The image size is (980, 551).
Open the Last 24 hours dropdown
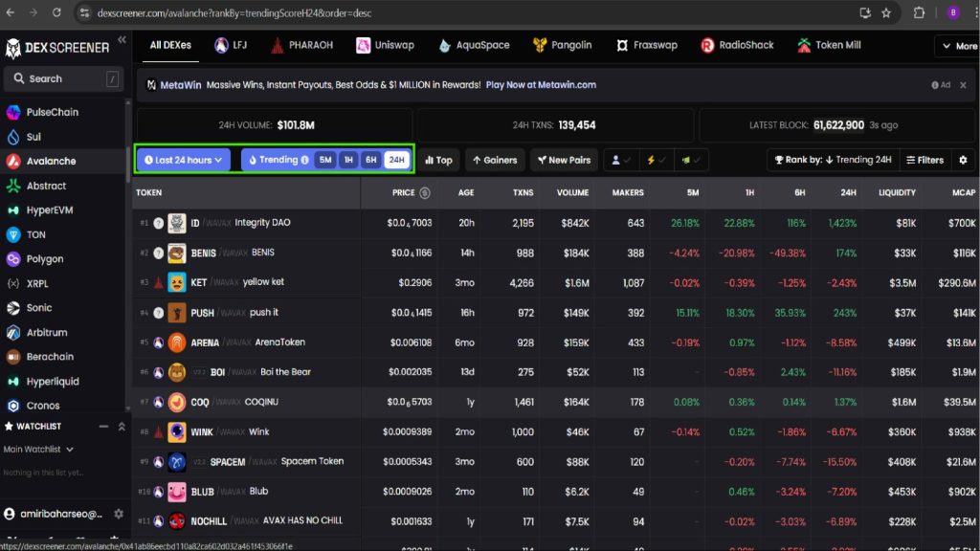pos(183,160)
